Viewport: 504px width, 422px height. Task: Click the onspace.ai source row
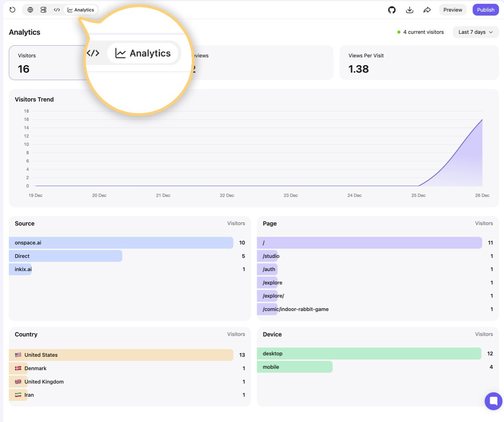click(130, 242)
